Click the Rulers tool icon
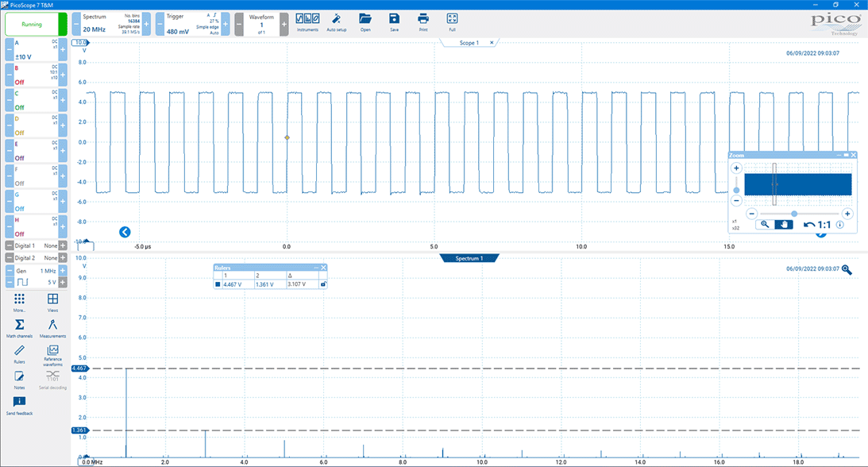Screen dimensions: 868x467 point(19,352)
